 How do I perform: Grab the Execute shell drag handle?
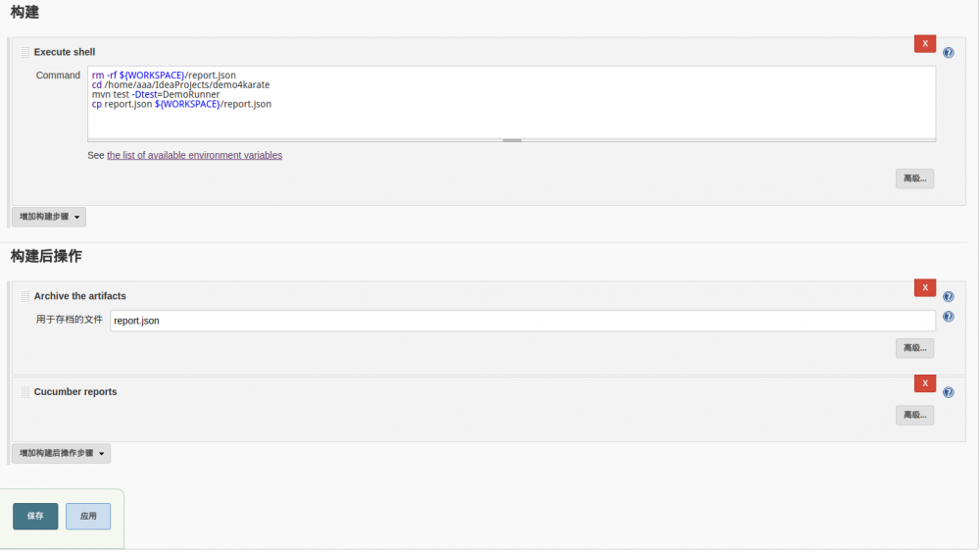25,52
